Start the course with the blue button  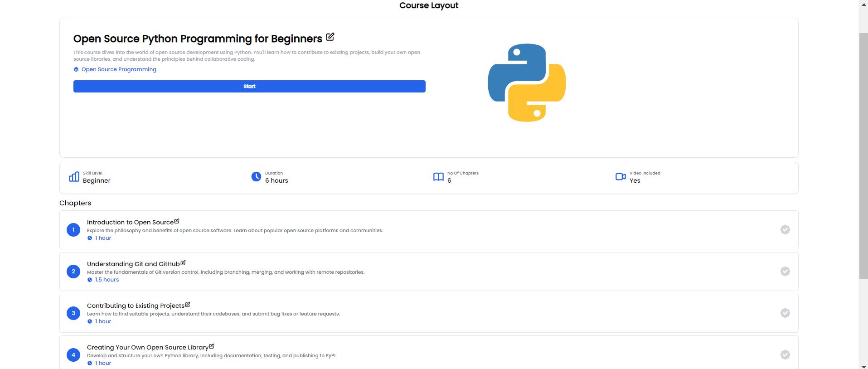coord(249,87)
